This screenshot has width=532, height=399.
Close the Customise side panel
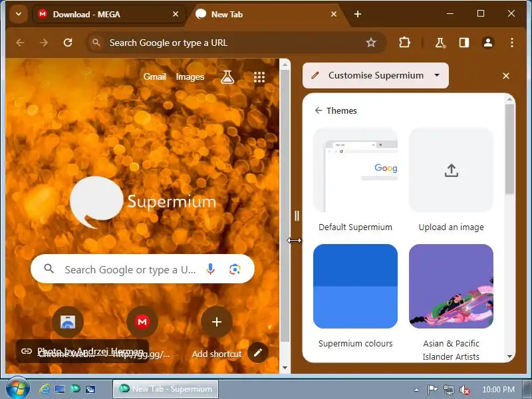(506, 76)
